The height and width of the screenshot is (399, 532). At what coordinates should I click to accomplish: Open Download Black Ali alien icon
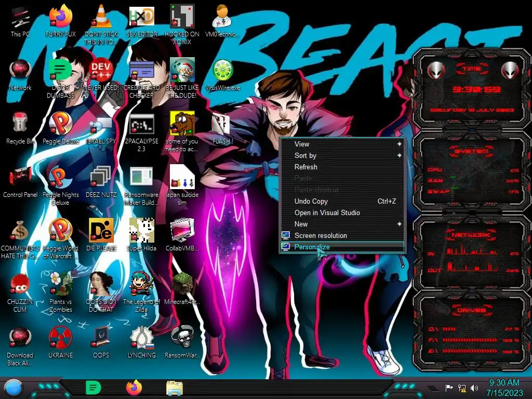pyautogui.click(x=20, y=346)
